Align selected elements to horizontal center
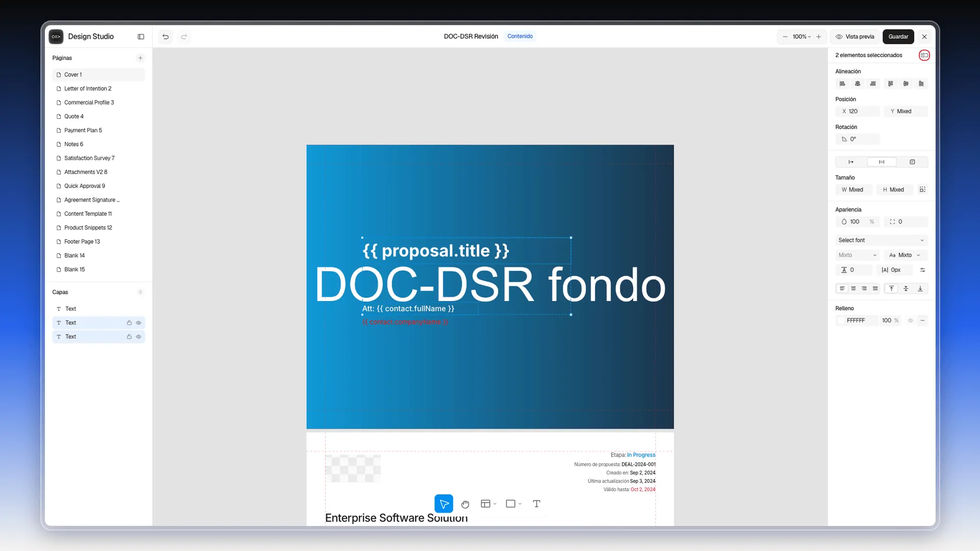 tap(857, 84)
